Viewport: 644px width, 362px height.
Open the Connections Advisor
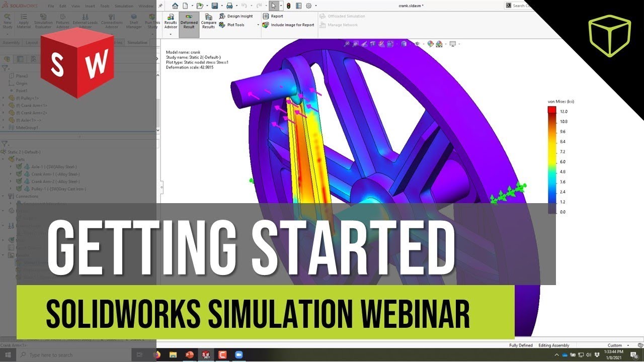click(x=112, y=21)
